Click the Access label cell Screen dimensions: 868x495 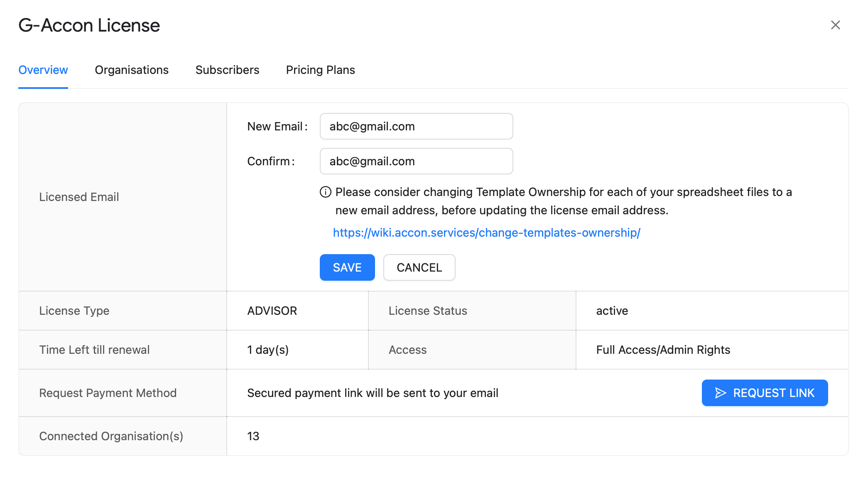point(407,350)
